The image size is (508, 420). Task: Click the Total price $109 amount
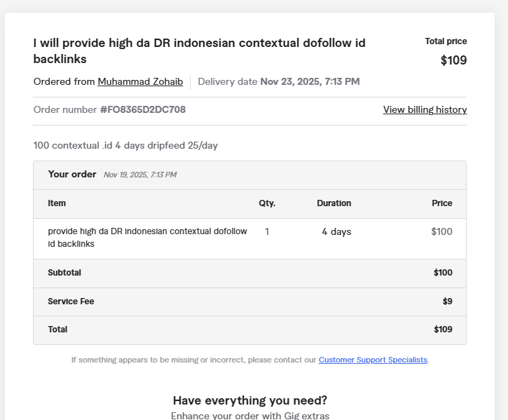pyautogui.click(x=453, y=60)
